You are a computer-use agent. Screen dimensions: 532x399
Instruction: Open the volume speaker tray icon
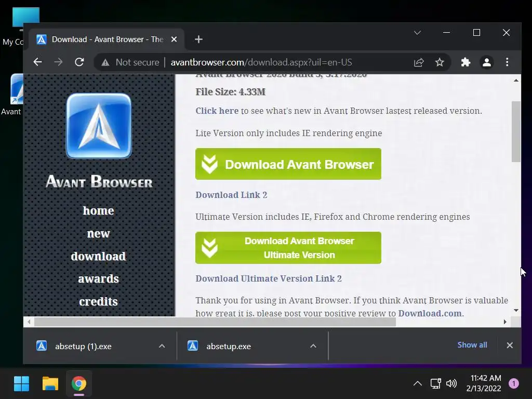[451, 384]
